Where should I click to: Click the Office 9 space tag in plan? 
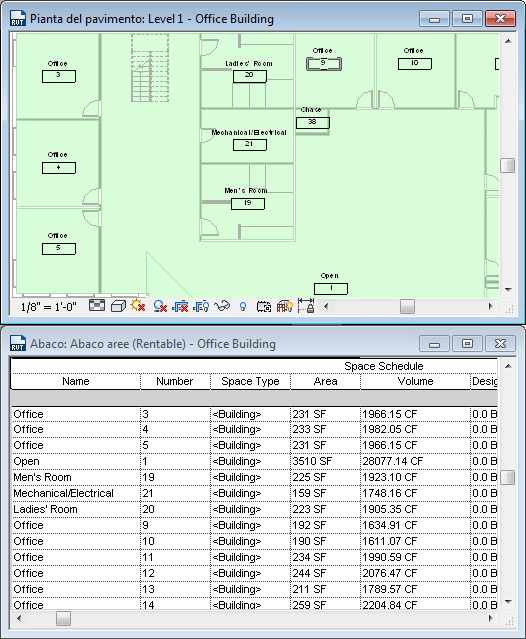pyautogui.click(x=324, y=64)
